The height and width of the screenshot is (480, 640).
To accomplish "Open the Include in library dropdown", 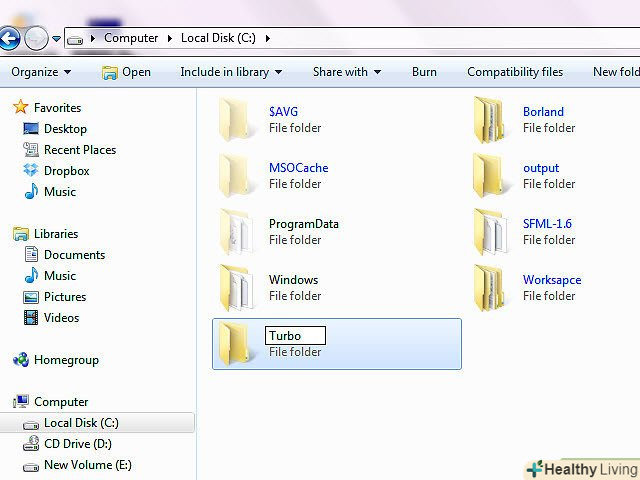I will pos(231,72).
